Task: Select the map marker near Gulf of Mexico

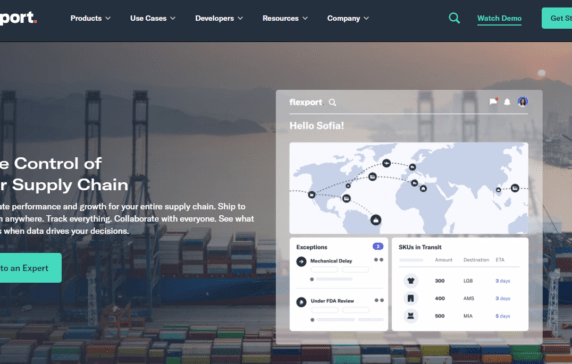Action: (x=347, y=198)
